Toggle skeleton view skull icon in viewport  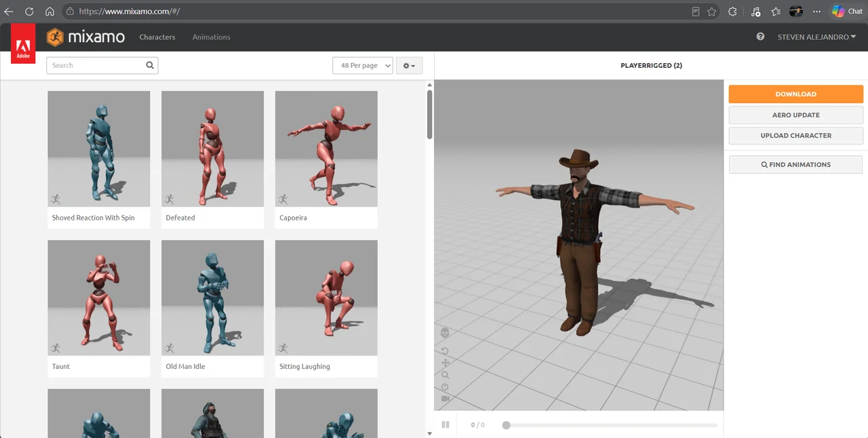[445, 333]
